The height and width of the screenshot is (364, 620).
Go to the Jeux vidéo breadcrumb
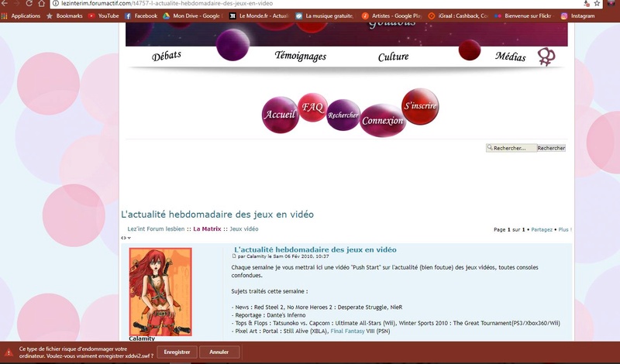point(244,228)
